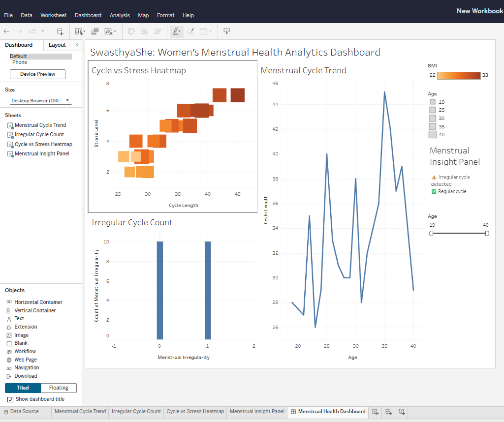Open the Help menu
The height and width of the screenshot is (422, 504).
(x=188, y=15)
